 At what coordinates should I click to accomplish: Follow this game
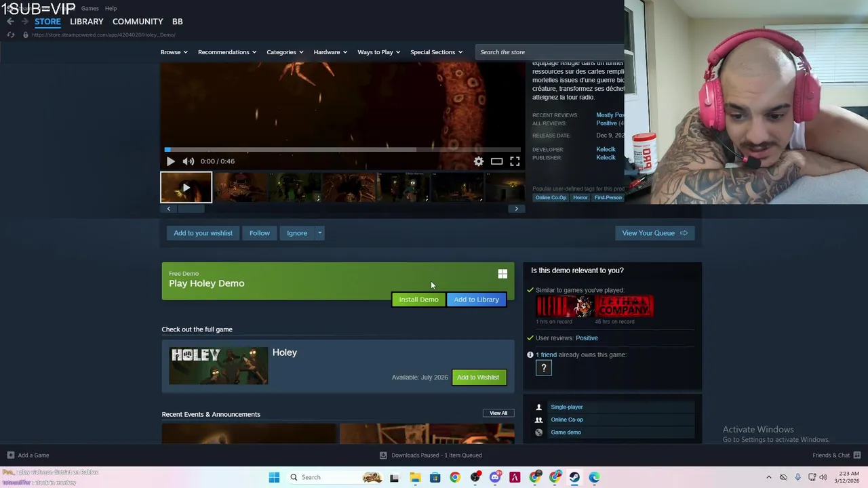(259, 233)
